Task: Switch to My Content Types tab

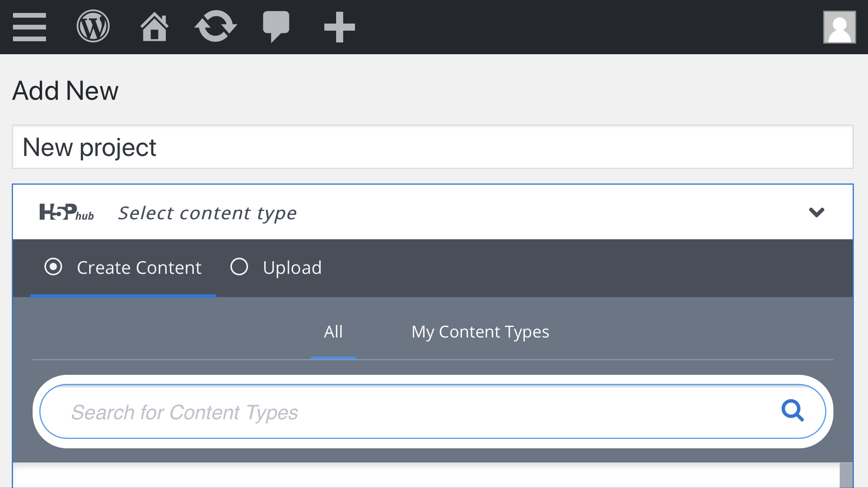Action: pos(480,332)
